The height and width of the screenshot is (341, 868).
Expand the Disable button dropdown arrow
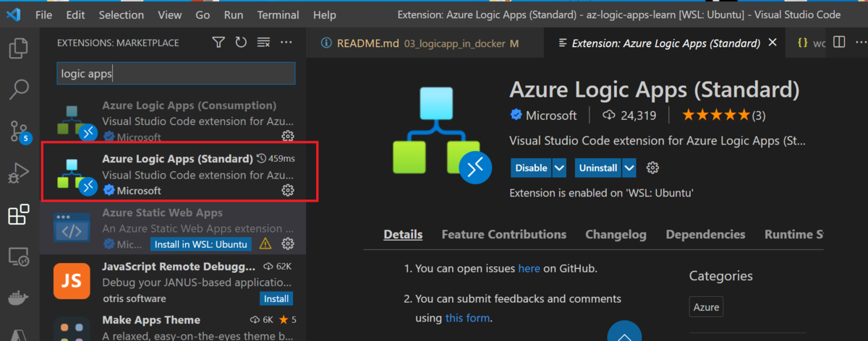[x=559, y=168]
